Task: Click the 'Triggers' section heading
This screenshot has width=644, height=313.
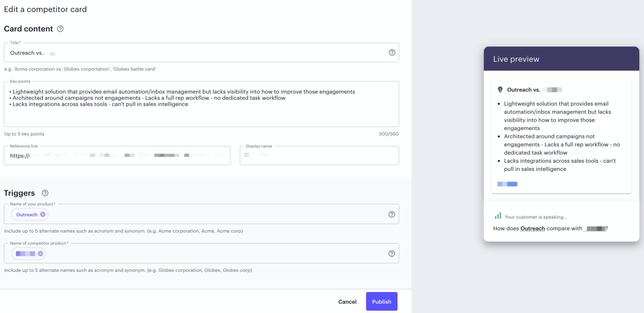Action: tap(19, 193)
